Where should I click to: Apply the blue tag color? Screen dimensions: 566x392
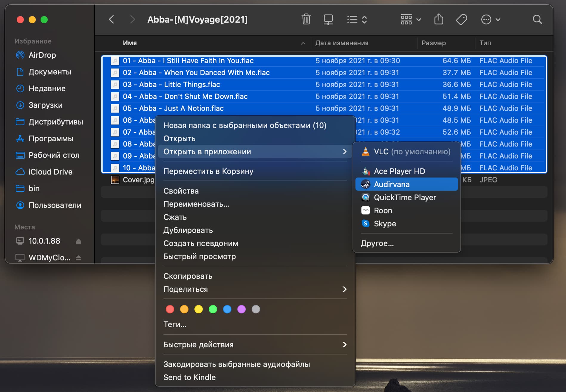coord(227,309)
